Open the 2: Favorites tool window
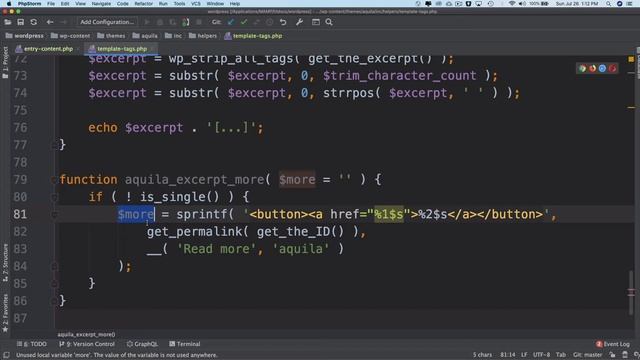 point(5,313)
